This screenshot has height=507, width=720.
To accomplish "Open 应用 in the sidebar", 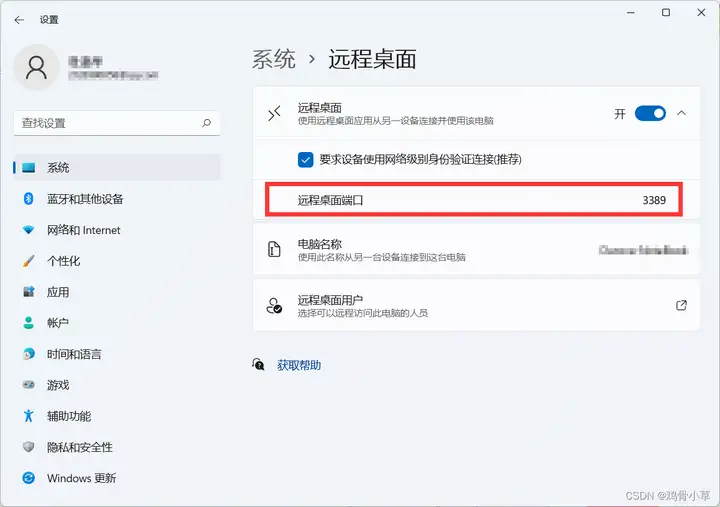I will click(117, 292).
